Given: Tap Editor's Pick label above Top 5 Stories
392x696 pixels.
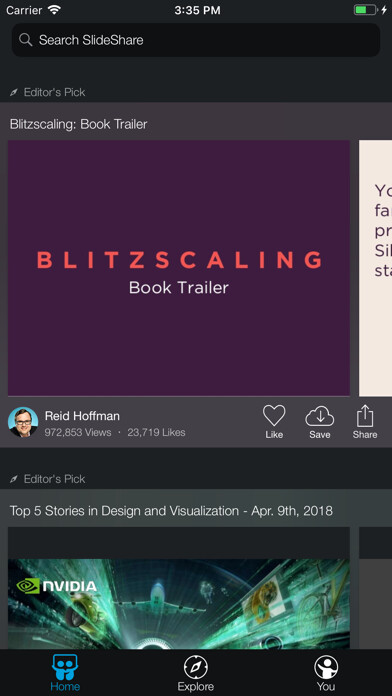Looking at the screenshot, I should click(48, 479).
